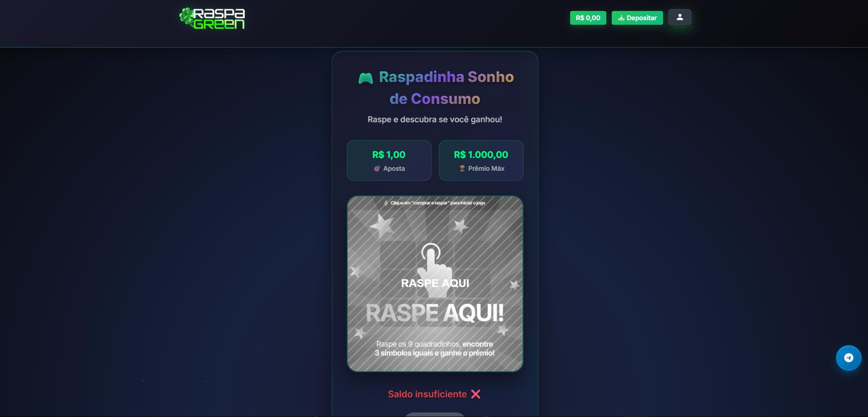This screenshot has height=417, width=868.
Task: Click the Depositar button
Action: [x=637, y=18]
